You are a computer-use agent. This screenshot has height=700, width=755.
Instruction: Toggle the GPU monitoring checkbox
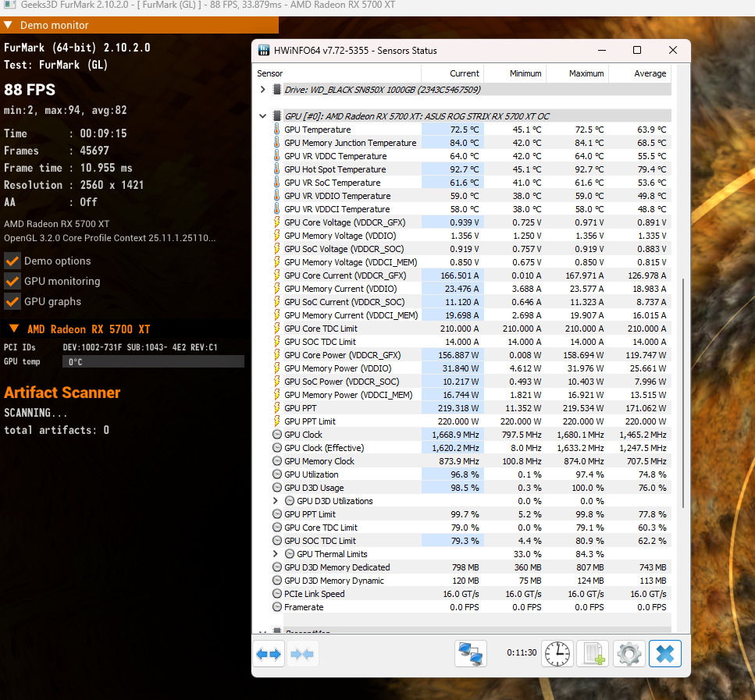point(12,281)
